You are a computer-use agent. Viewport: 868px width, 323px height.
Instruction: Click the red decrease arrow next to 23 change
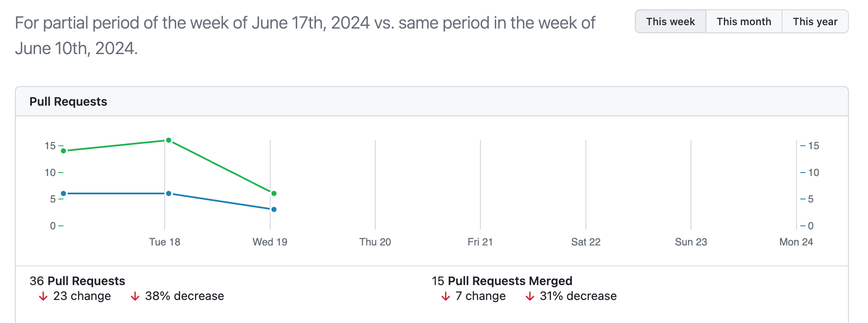pos(43,296)
